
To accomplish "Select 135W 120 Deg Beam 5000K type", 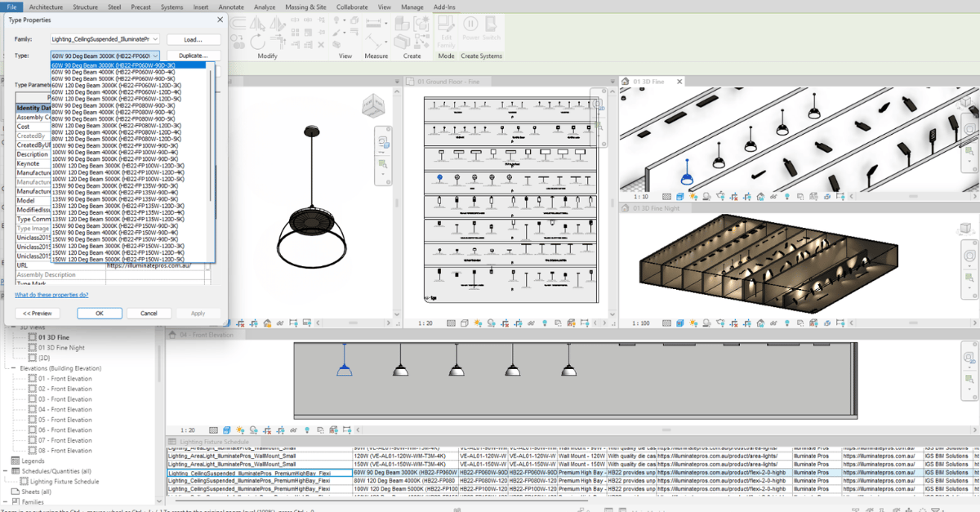I will [118, 219].
